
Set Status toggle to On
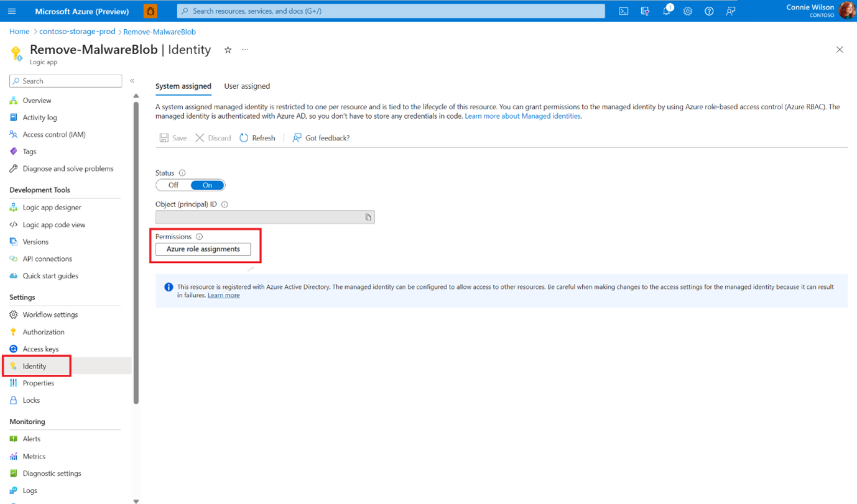tap(207, 185)
